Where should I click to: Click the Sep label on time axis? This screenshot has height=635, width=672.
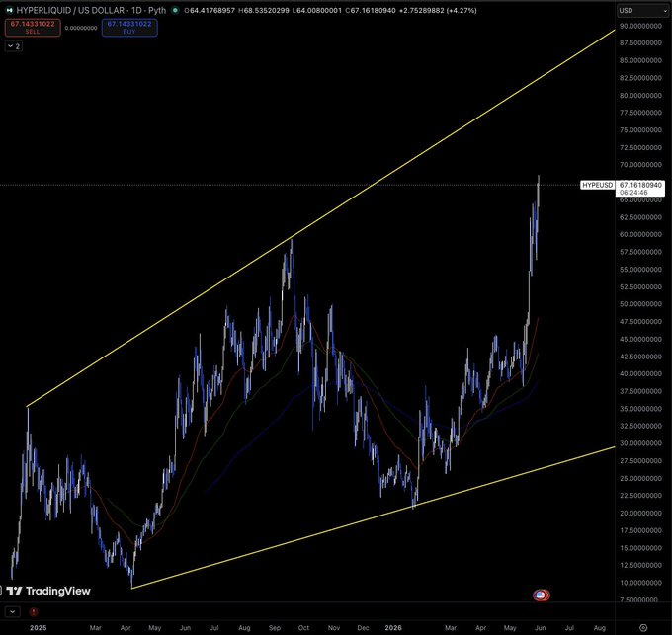(x=275, y=628)
